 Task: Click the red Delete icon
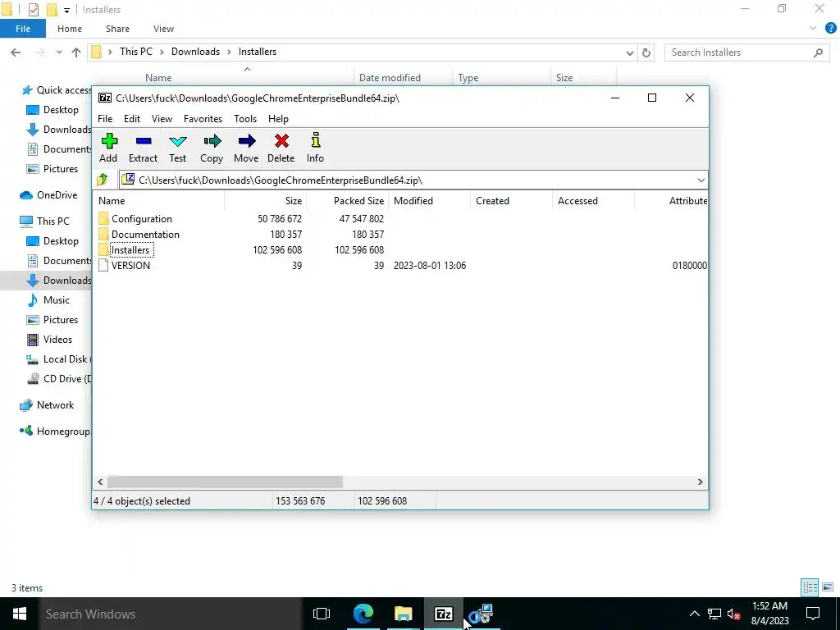[x=281, y=148]
